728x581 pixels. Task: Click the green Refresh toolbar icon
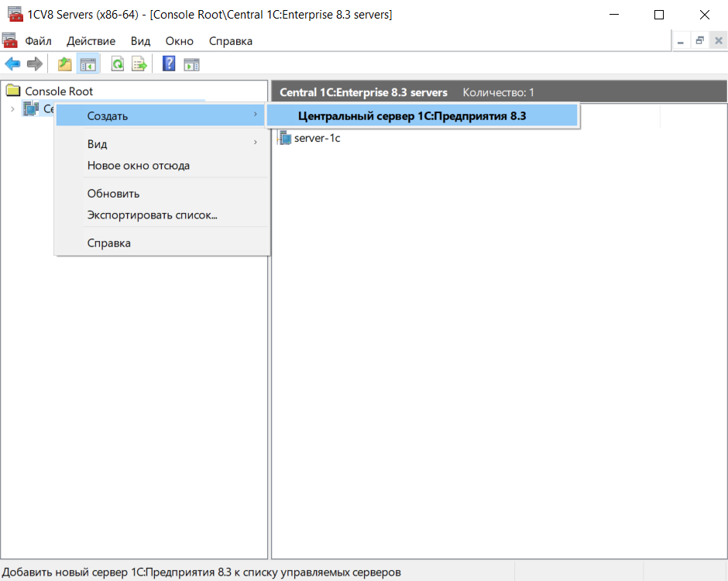[118, 64]
